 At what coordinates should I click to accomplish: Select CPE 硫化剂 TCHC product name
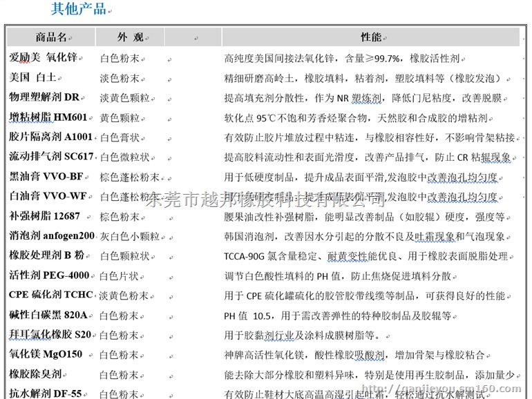click(51, 295)
